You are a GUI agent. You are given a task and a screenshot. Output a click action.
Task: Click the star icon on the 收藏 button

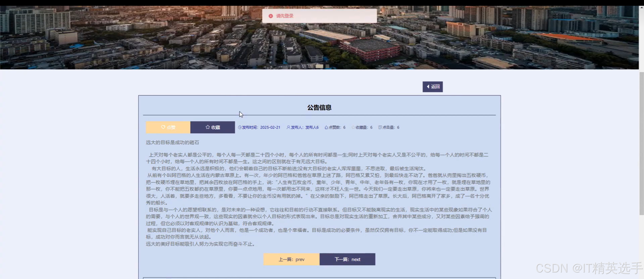pyautogui.click(x=208, y=127)
